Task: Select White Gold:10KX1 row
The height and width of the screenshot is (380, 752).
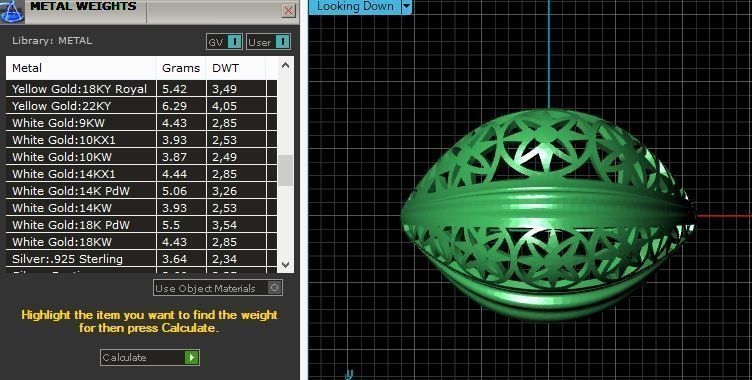Action: click(x=141, y=140)
